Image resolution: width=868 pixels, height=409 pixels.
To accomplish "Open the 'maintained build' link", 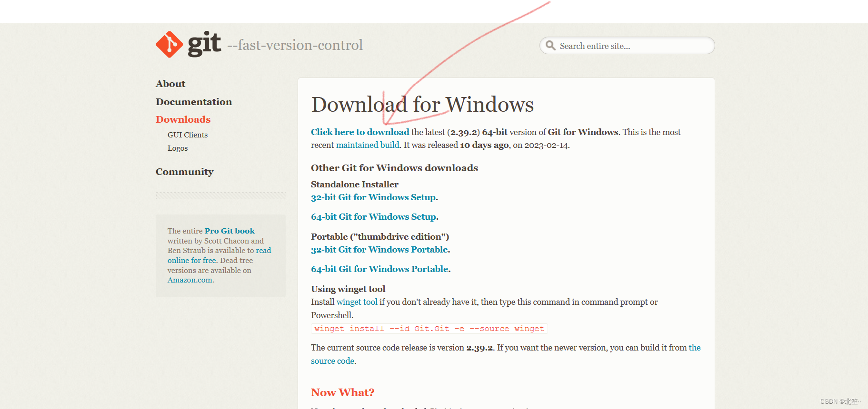I will point(368,145).
